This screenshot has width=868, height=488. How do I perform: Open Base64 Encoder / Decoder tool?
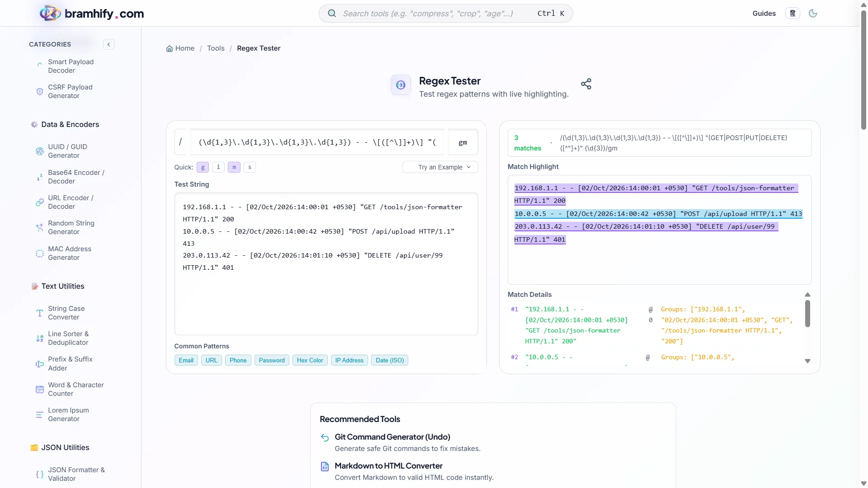76,177
